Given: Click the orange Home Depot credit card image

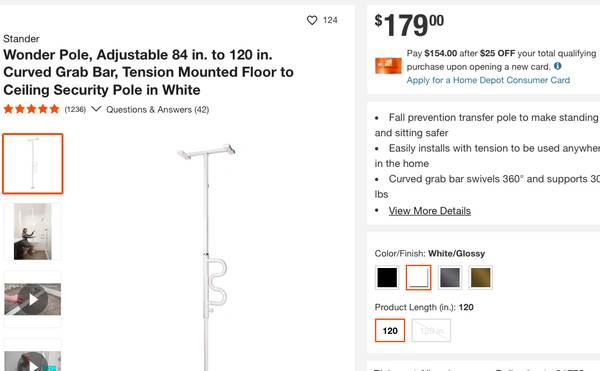Looking at the screenshot, I should (388, 66).
